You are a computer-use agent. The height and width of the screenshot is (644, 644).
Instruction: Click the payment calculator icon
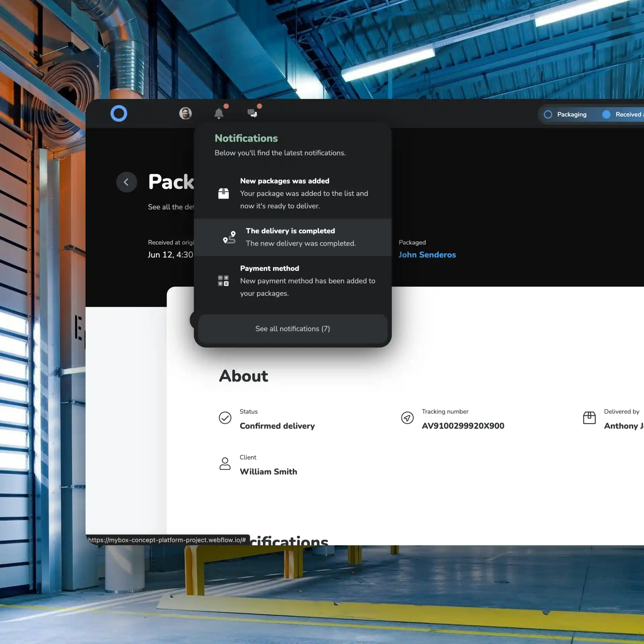[223, 281]
